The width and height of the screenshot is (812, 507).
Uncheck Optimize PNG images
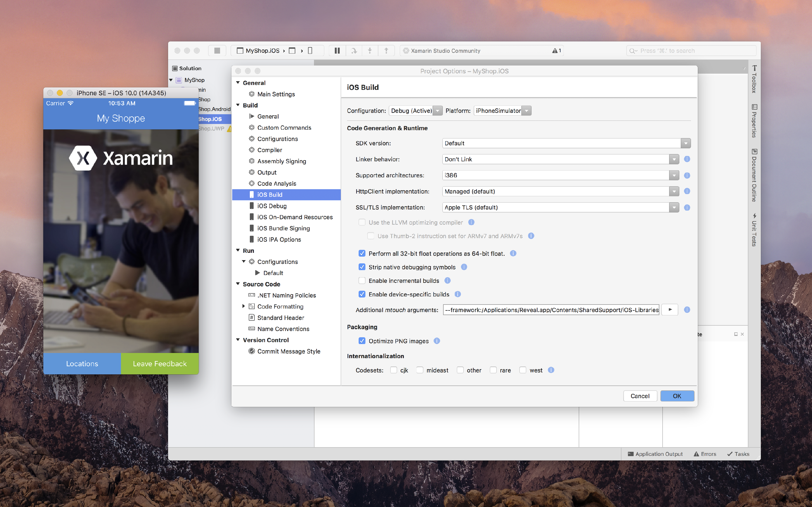[362, 341]
